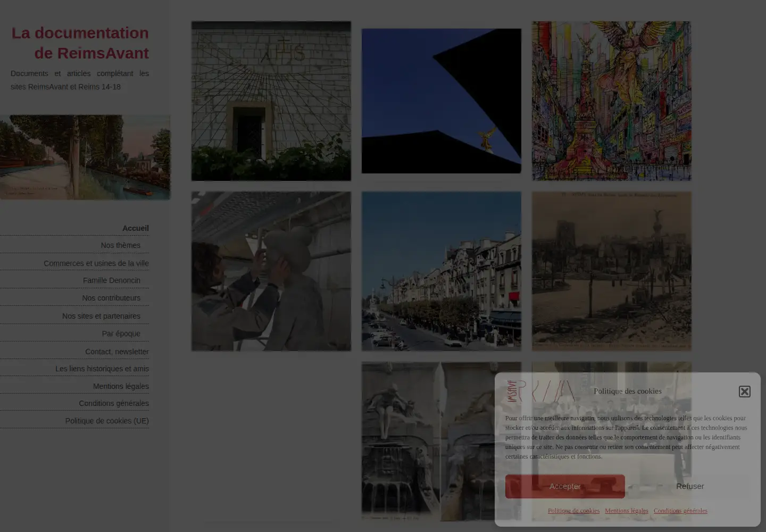Screen dimensions: 766x532
Task: Open Politique de cookies (UE) sidebar item
Action: [x=107, y=421]
